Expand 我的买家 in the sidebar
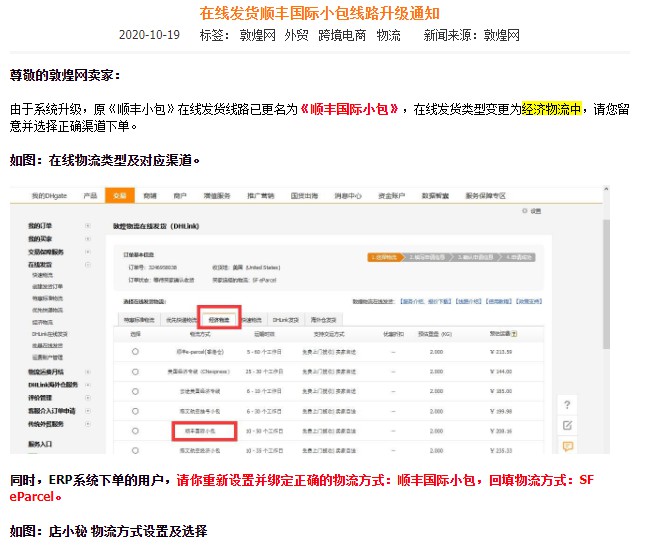This screenshot has width=645, height=549. (88, 239)
